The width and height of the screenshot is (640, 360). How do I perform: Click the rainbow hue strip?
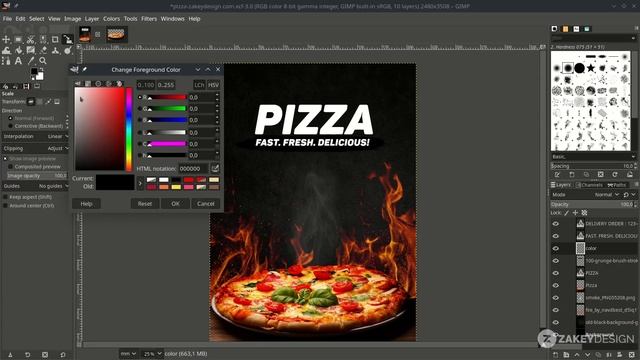pyautogui.click(x=129, y=129)
